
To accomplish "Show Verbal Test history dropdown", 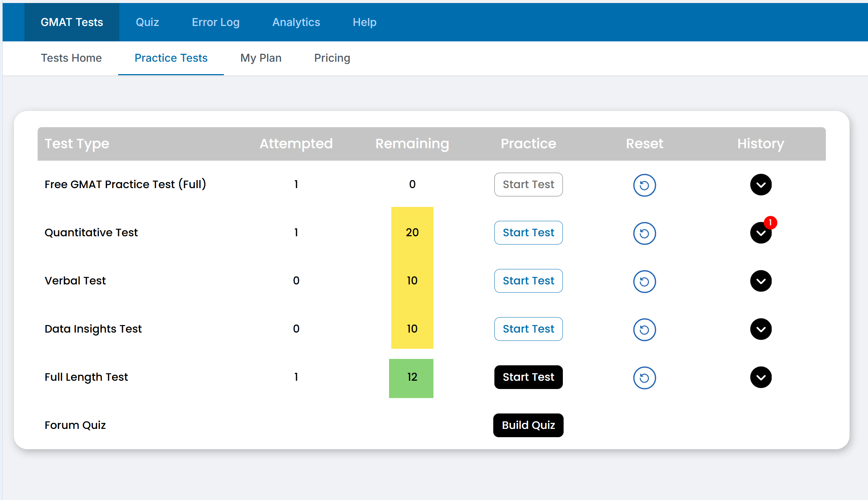I will [760, 281].
